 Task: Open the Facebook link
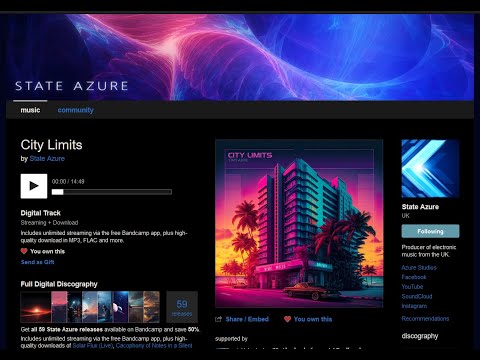414,277
